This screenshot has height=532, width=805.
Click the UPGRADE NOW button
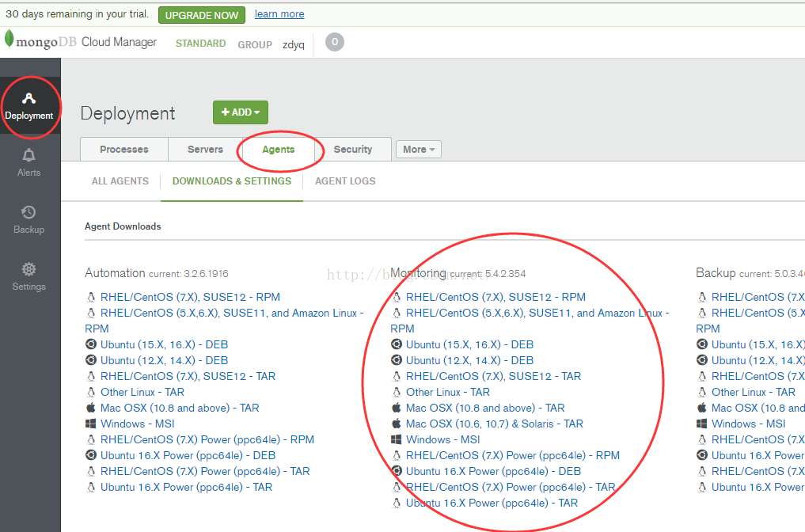point(202,15)
